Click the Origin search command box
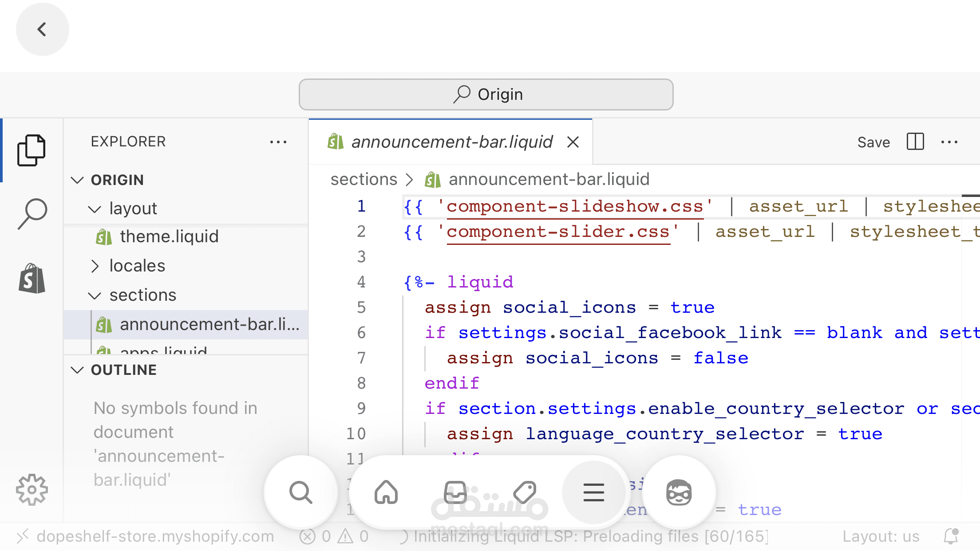The width and height of the screenshot is (980, 551). tap(486, 94)
